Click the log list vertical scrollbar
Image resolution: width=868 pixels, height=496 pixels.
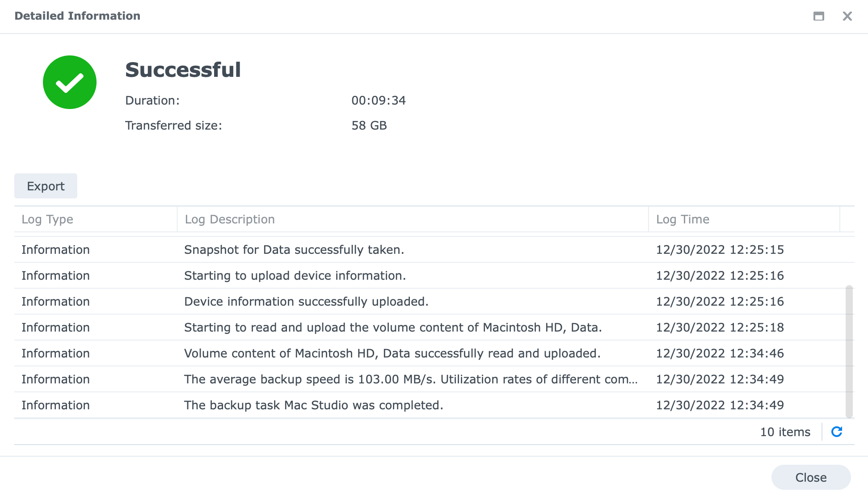click(849, 351)
